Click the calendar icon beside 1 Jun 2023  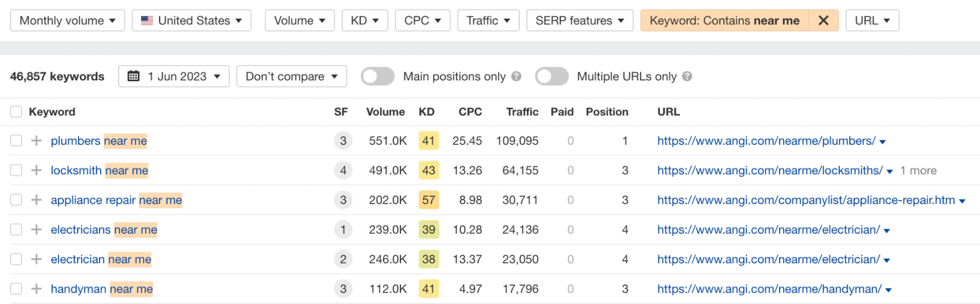pyautogui.click(x=133, y=76)
